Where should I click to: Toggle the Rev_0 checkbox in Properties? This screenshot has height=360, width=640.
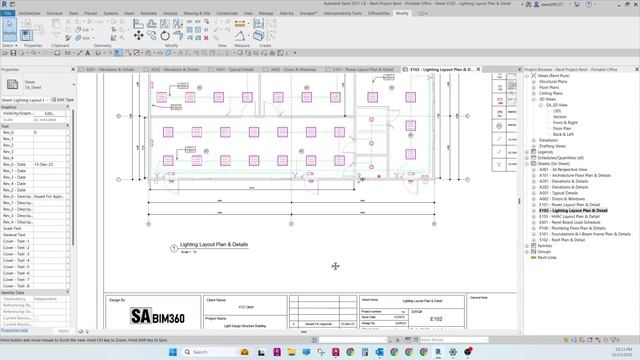[68, 133]
